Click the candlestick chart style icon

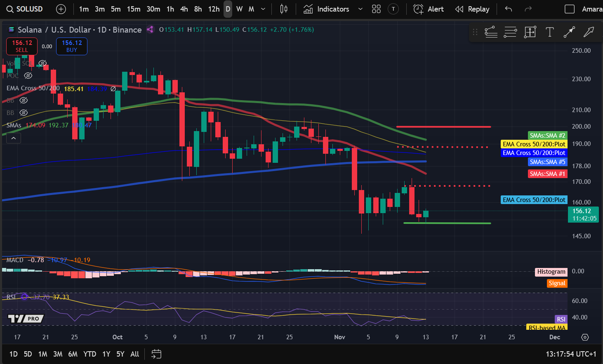[x=283, y=9]
